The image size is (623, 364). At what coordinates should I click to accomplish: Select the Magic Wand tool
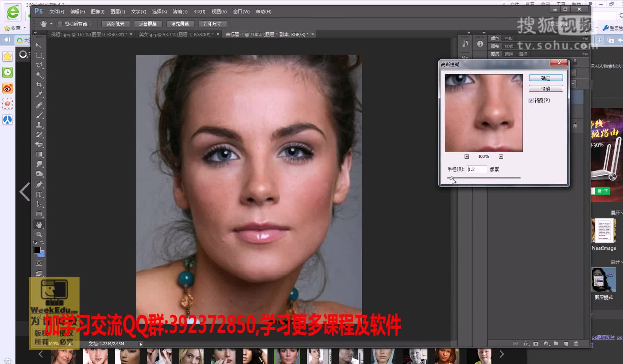click(39, 75)
